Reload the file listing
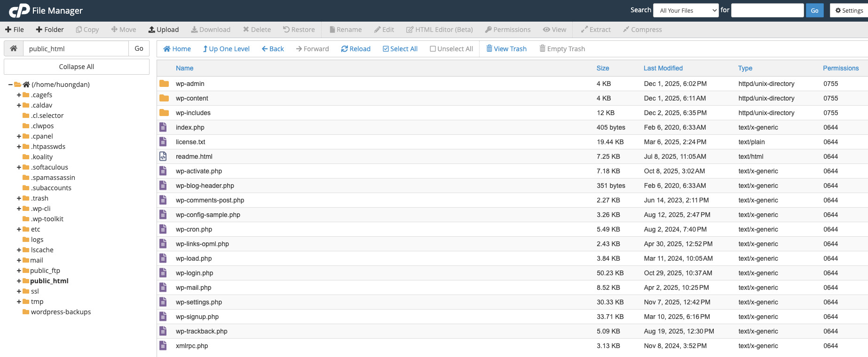Screen dimensions: 868x357 coord(355,49)
